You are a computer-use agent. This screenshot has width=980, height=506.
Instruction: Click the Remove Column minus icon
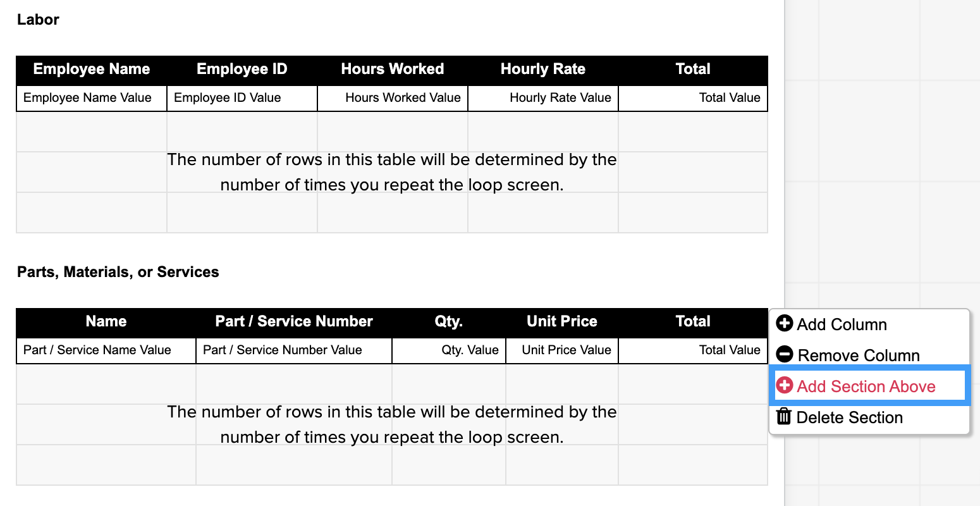785,354
